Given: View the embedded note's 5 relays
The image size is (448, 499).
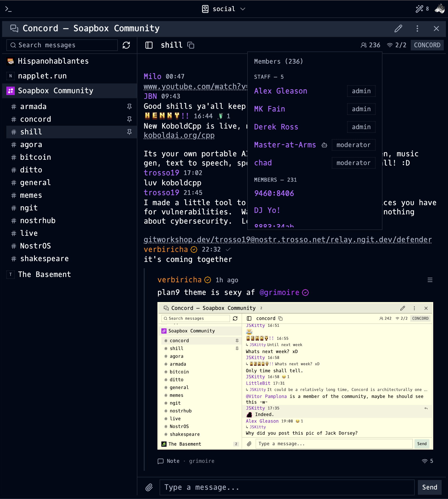Looking at the screenshot, I should tap(427, 461).
